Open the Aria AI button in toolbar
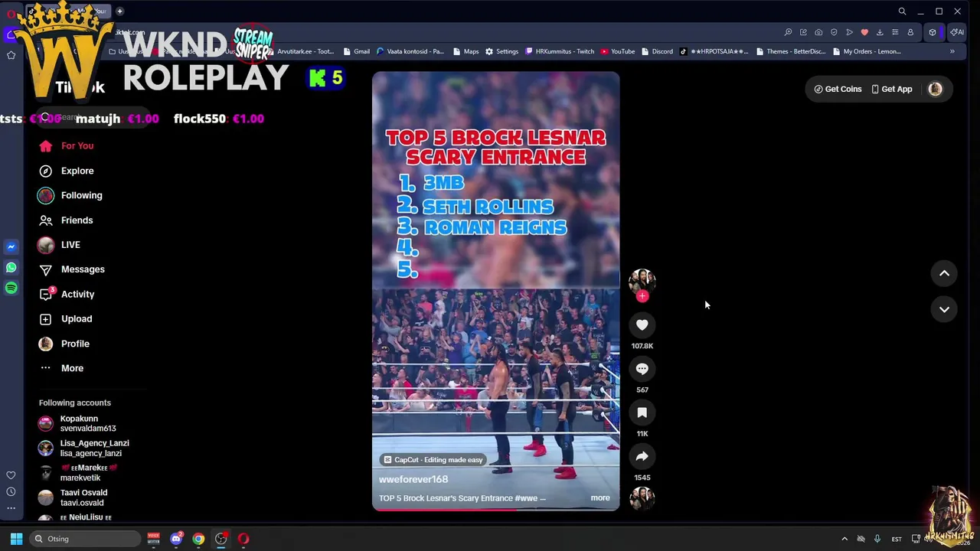Image resolution: width=980 pixels, height=551 pixels. click(956, 32)
